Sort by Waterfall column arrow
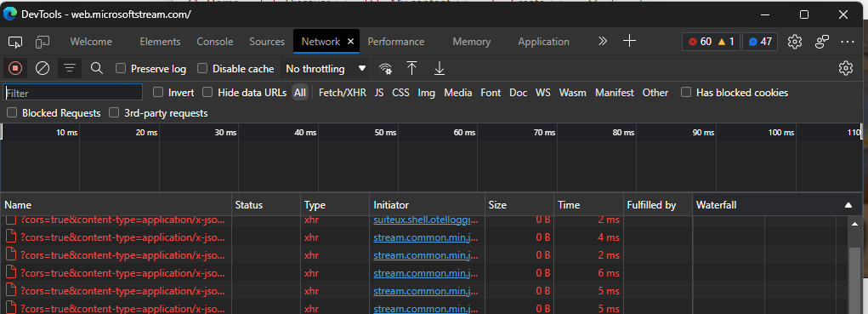Image resolution: width=868 pixels, height=314 pixels. click(x=848, y=205)
